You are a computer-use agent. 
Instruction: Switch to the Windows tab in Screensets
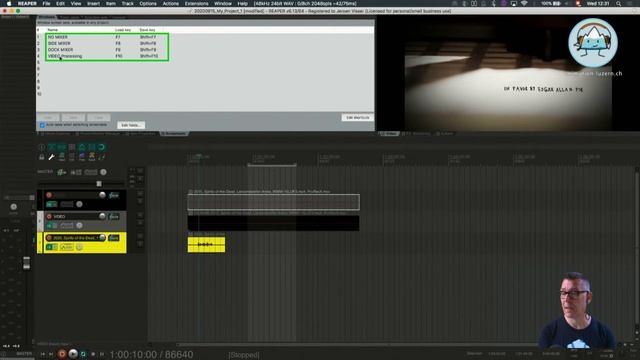click(47, 18)
